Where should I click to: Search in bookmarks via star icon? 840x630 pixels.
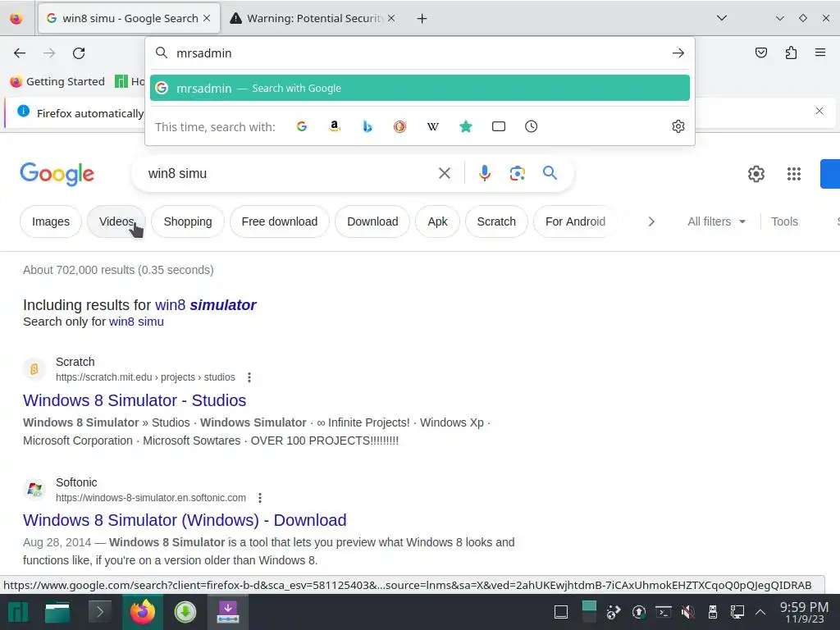[x=466, y=126]
